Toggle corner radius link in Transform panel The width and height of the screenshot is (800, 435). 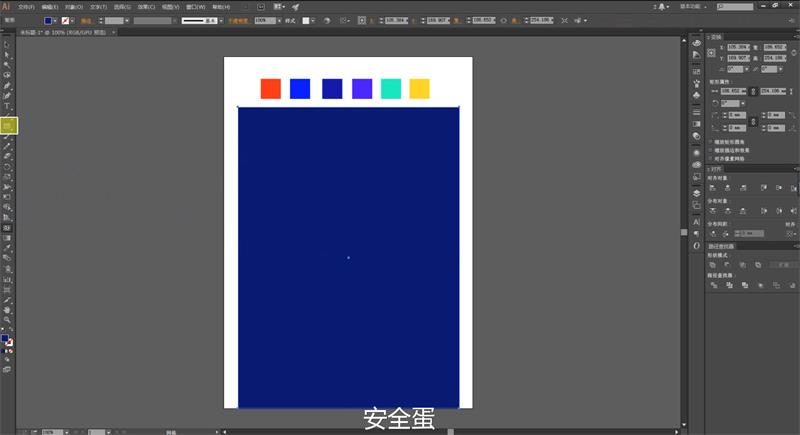click(753, 121)
